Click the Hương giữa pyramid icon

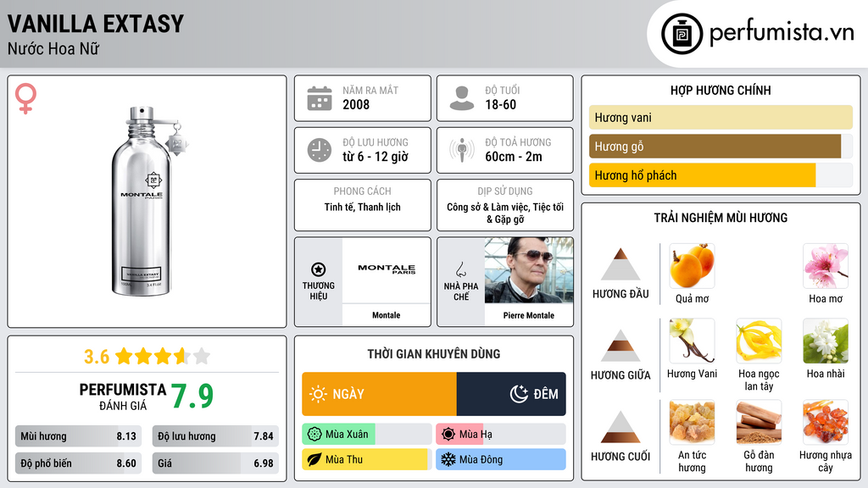click(620, 346)
